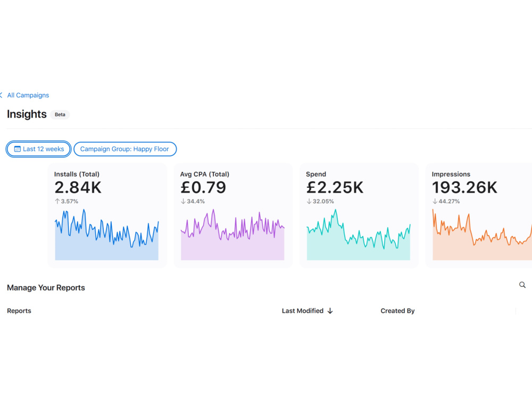Open the Last 12 weeks date filter

click(x=38, y=149)
